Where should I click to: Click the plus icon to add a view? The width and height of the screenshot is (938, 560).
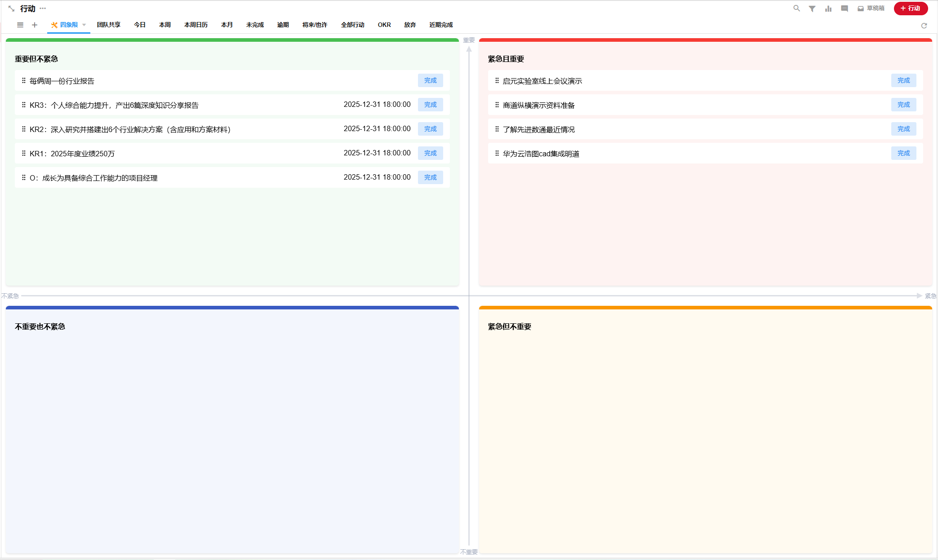[35, 25]
